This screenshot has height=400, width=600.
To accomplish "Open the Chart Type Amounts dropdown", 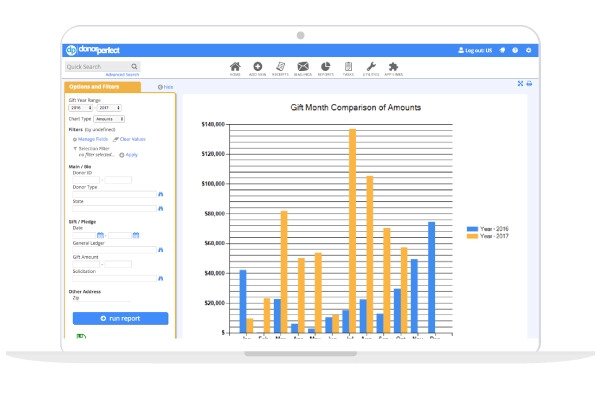I will [109, 119].
